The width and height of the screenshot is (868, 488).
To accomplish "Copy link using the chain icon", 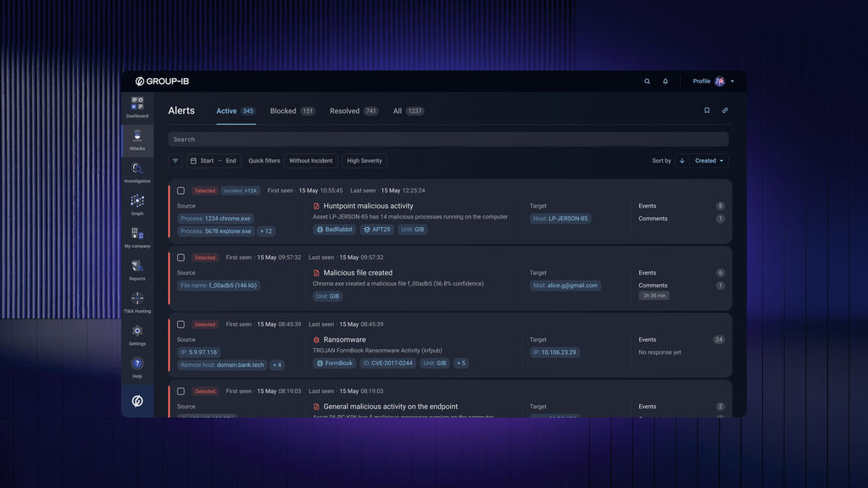I will click(x=725, y=110).
